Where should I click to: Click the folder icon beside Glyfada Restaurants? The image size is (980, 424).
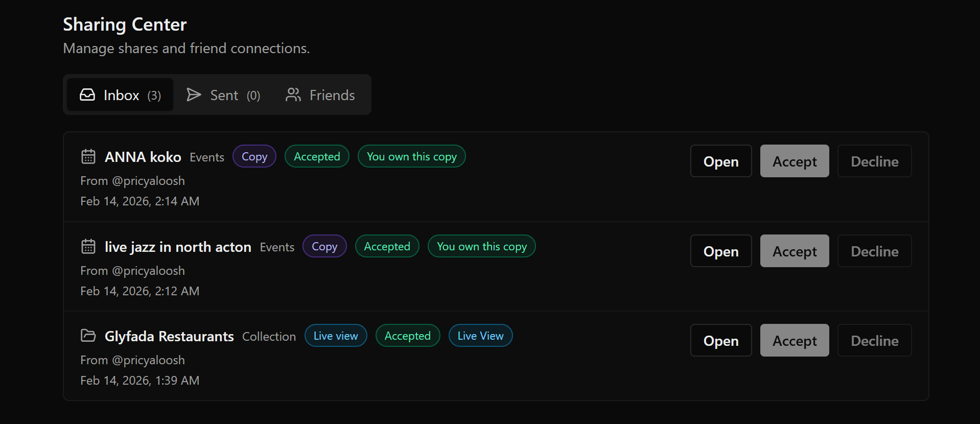[x=88, y=335]
